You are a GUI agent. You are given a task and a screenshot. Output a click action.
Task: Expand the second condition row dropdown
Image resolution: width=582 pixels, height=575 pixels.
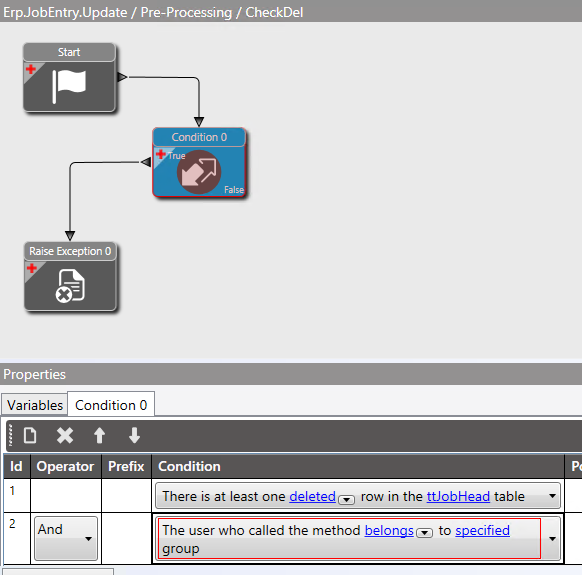552,539
